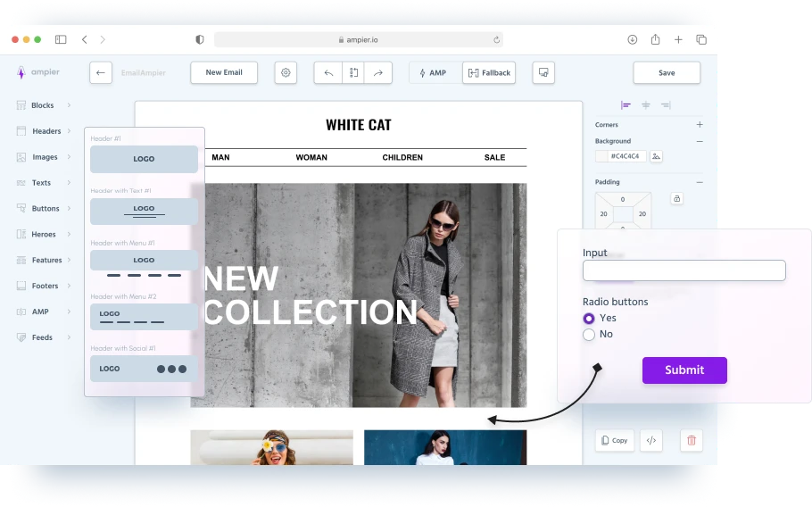Align content to the center
This screenshot has width=812, height=507.
point(646,105)
